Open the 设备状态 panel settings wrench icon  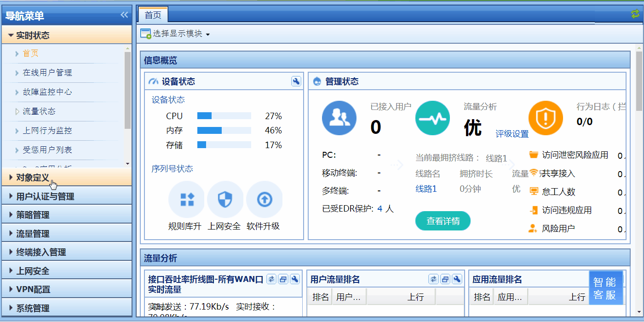click(297, 81)
